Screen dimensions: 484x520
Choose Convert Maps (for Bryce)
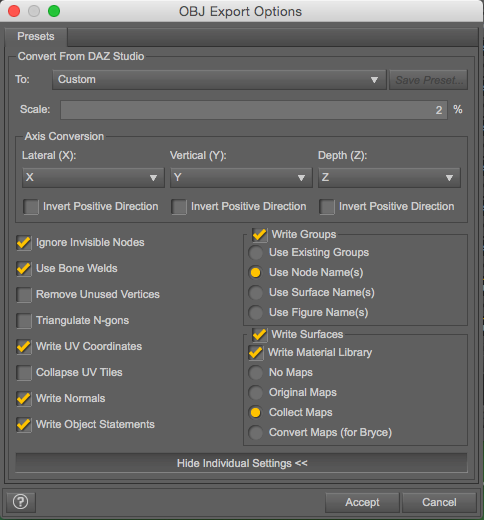click(256, 433)
